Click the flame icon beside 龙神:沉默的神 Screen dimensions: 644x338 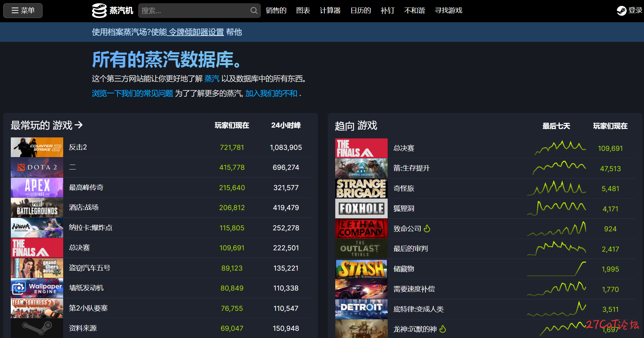(443, 329)
